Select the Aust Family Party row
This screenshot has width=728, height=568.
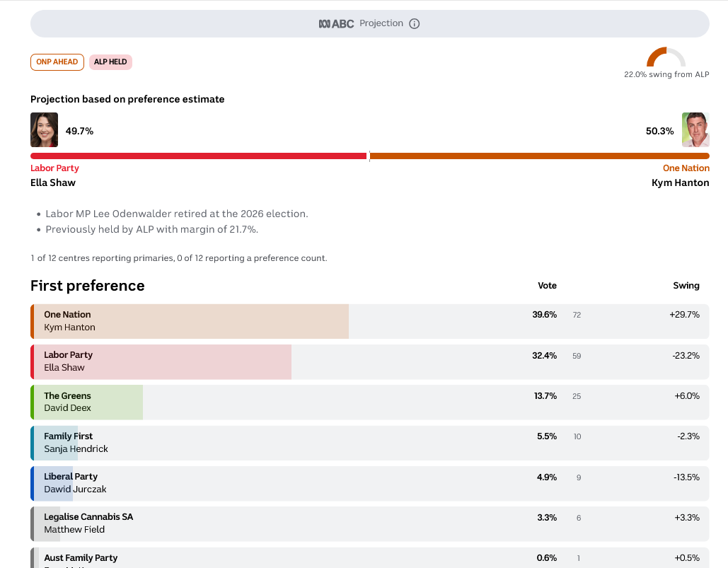pyautogui.click(x=369, y=558)
